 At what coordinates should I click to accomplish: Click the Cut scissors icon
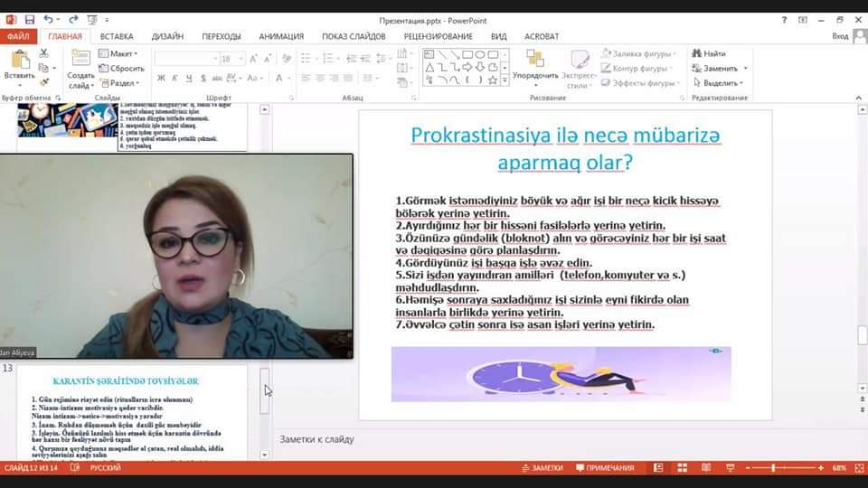[43, 53]
